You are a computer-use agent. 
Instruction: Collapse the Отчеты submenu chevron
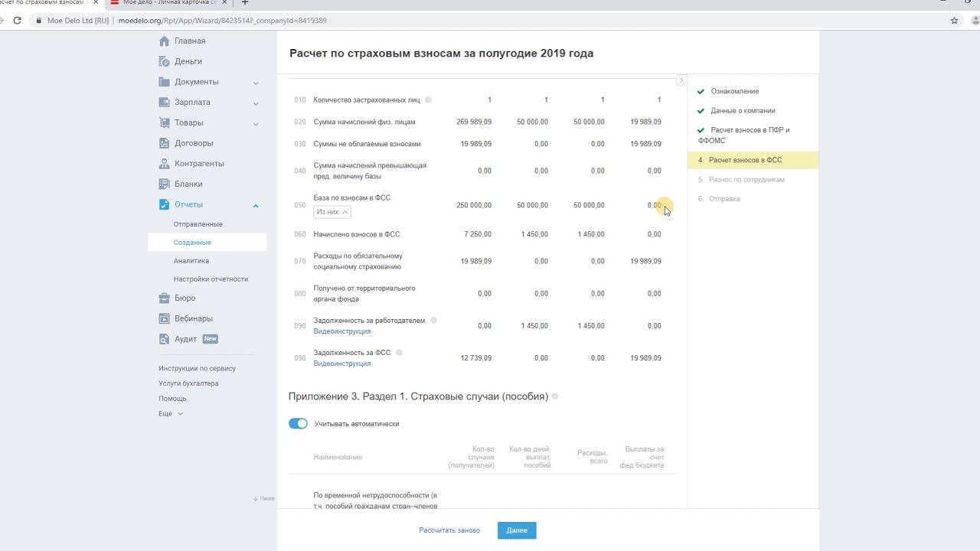[x=256, y=205]
